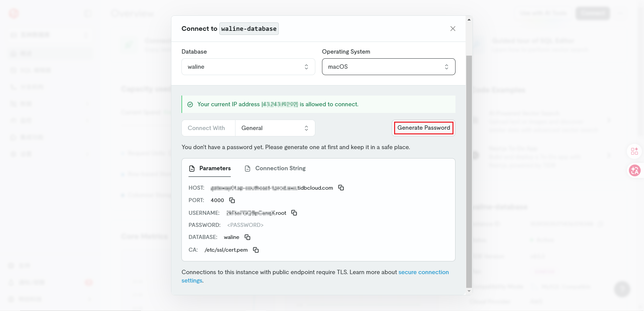
Task: Click the <PASSWORD> placeholder text
Action: point(245,225)
